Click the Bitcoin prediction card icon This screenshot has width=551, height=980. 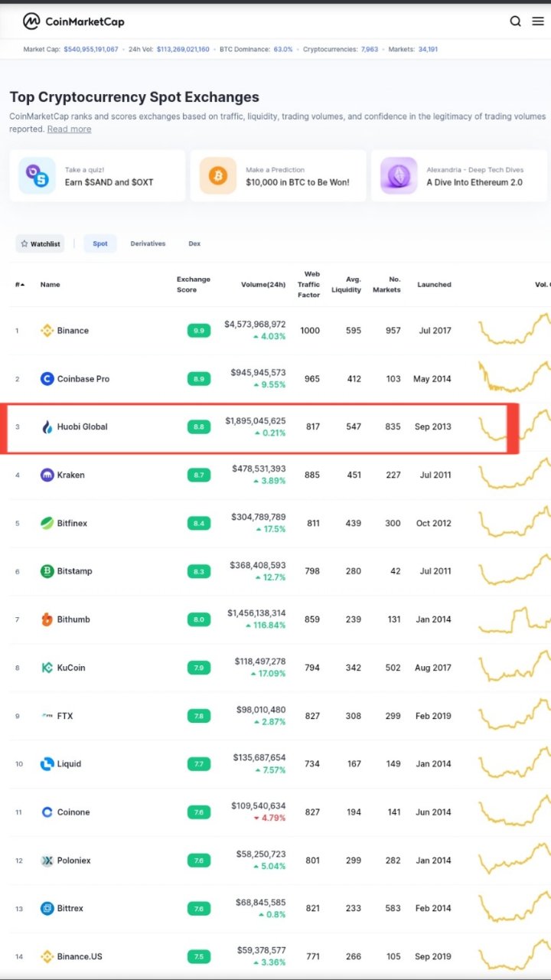pyautogui.click(x=218, y=176)
